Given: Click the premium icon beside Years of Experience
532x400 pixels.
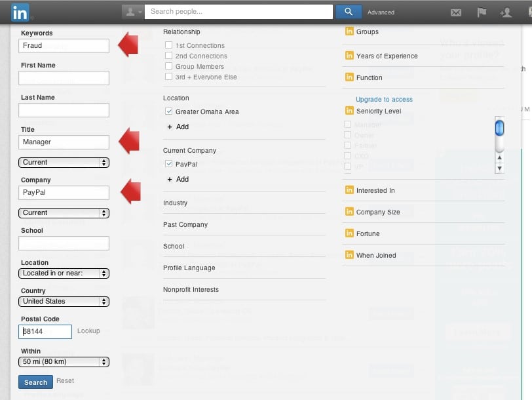Looking at the screenshot, I should point(349,55).
